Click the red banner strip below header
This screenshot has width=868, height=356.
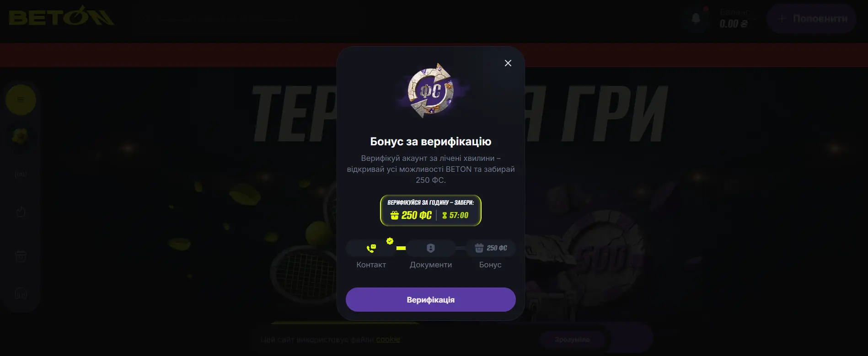(x=168, y=55)
